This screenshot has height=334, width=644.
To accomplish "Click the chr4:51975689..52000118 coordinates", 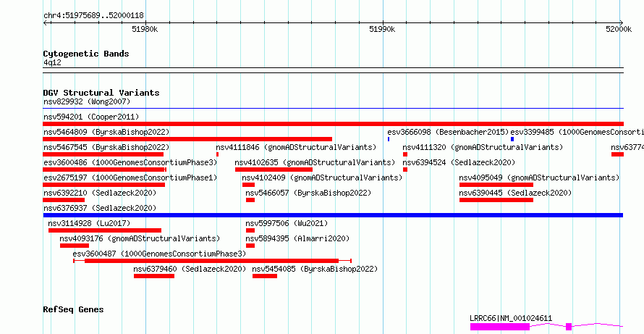I will 93,16.
